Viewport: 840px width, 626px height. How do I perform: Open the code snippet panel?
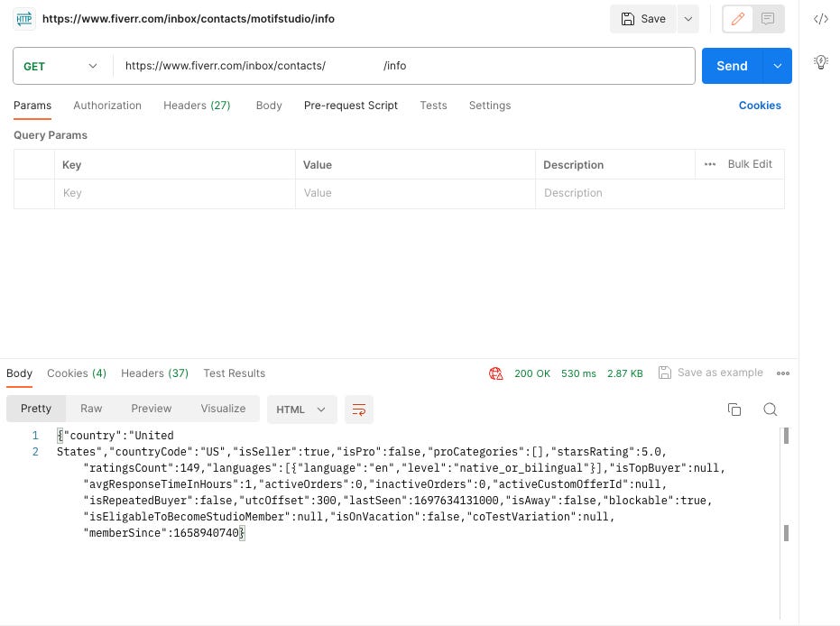820,18
